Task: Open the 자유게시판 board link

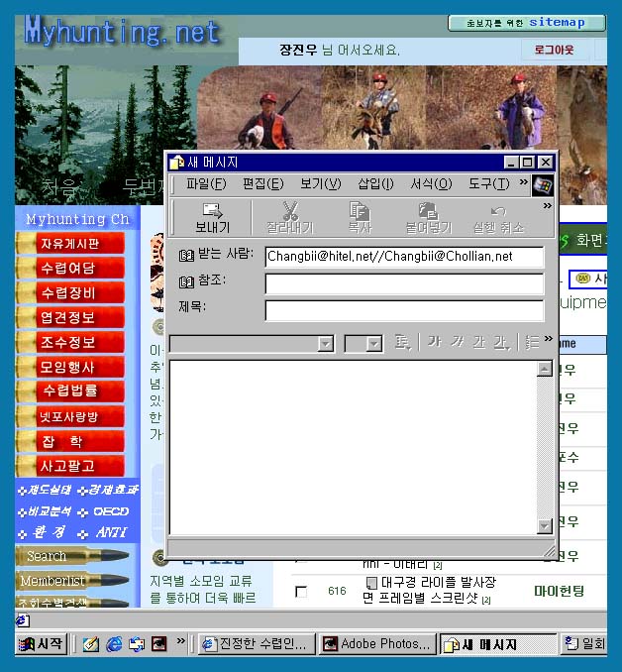Action: 69,244
